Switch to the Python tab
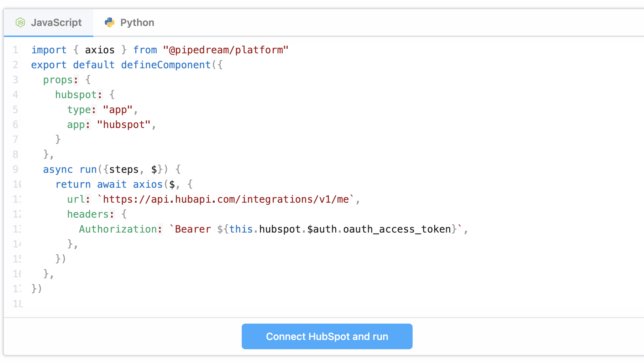The height and width of the screenshot is (362, 644). point(130,22)
